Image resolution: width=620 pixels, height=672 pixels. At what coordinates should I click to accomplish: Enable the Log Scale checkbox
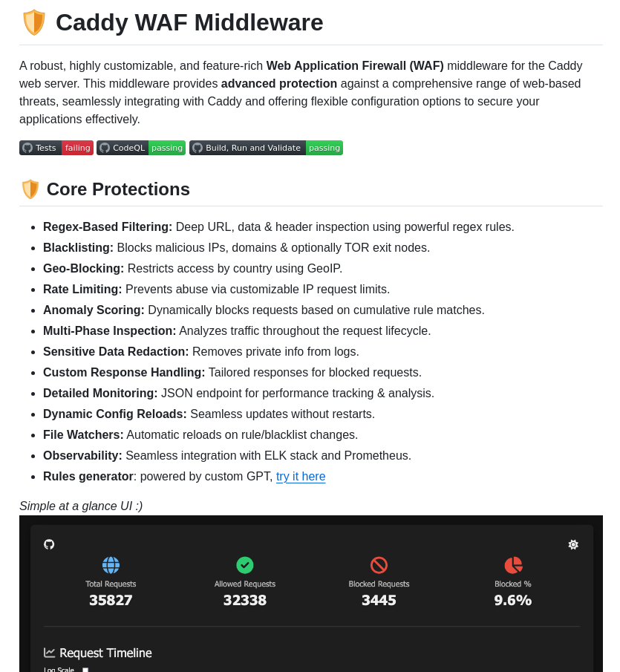tap(84, 668)
